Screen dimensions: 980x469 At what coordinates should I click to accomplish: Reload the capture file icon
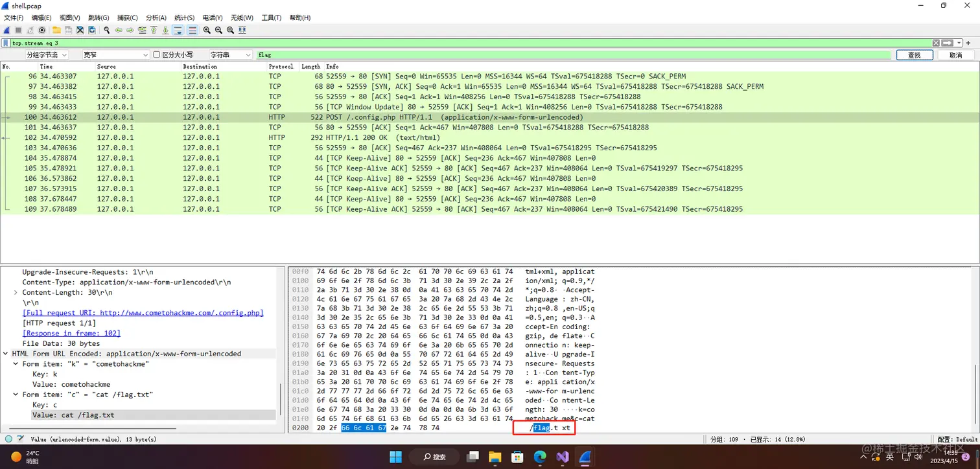click(91, 30)
